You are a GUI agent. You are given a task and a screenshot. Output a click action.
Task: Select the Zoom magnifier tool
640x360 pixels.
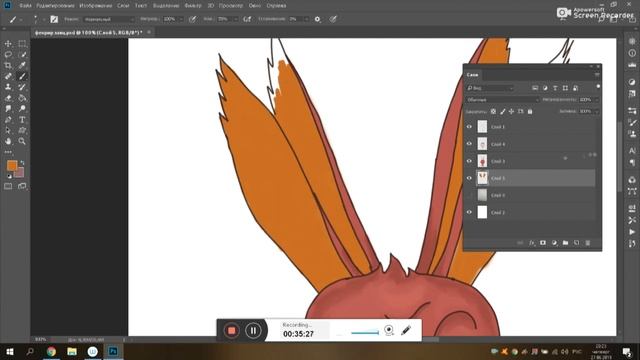tap(22, 141)
